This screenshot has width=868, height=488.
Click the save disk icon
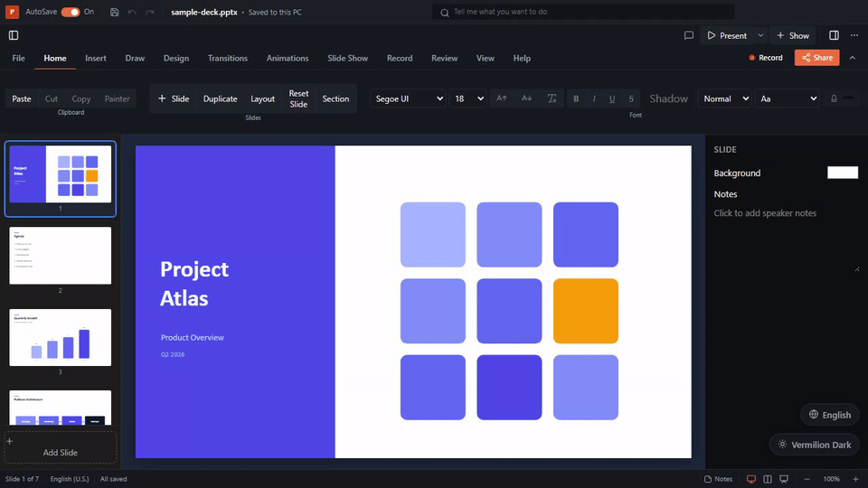pos(114,12)
